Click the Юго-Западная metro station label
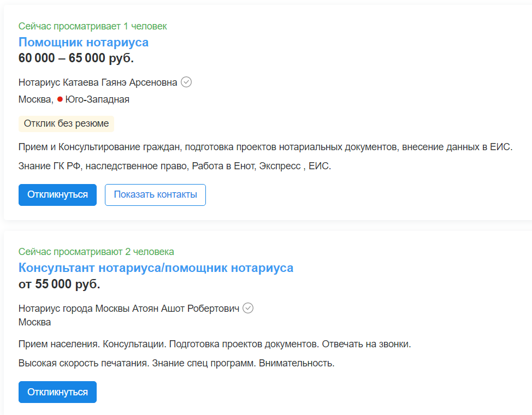 pyautogui.click(x=97, y=99)
